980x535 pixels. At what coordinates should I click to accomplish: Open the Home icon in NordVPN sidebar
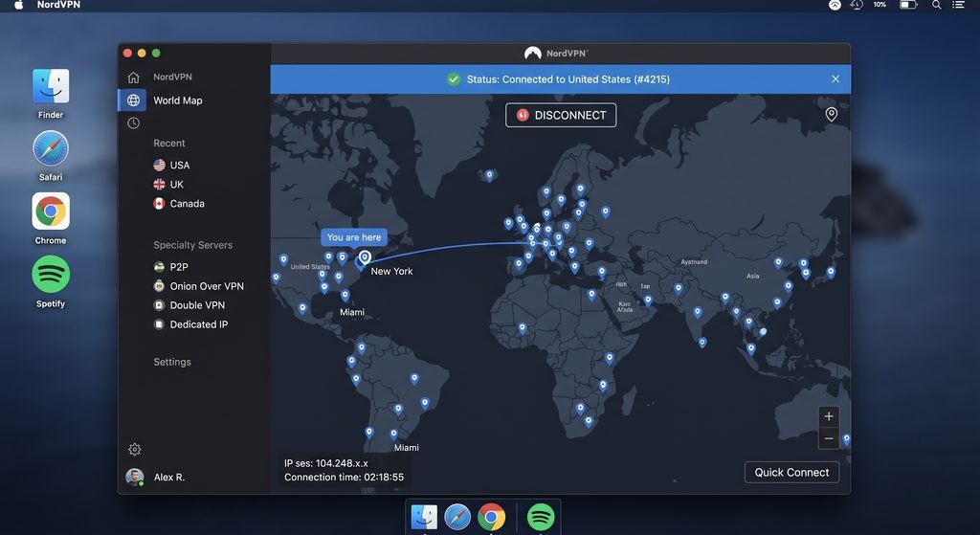click(133, 77)
